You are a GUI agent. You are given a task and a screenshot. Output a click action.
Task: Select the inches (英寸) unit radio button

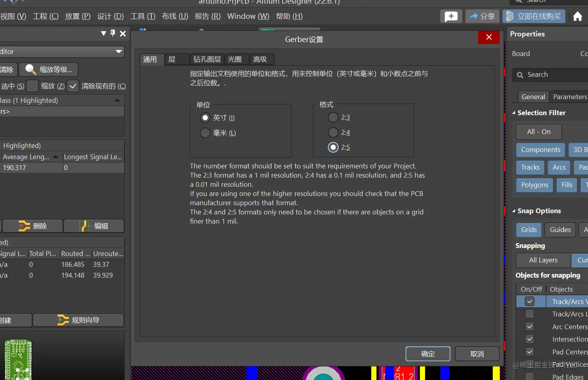point(205,118)
